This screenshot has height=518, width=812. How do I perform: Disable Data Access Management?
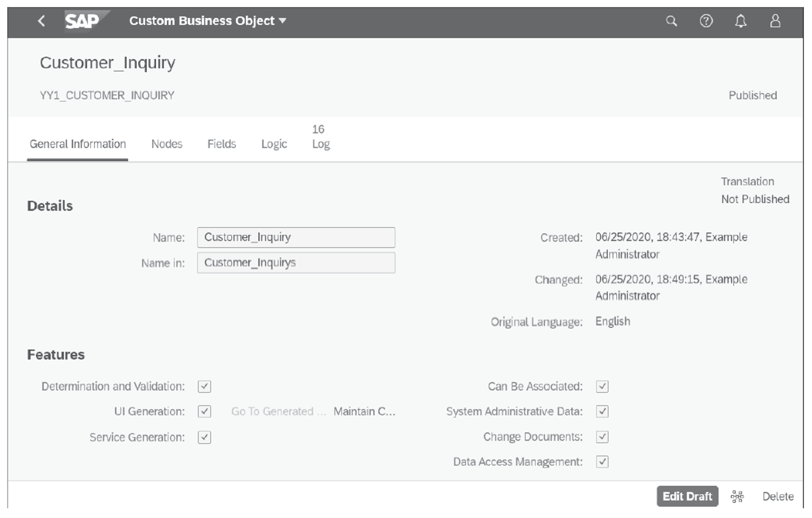coord(602,461)
